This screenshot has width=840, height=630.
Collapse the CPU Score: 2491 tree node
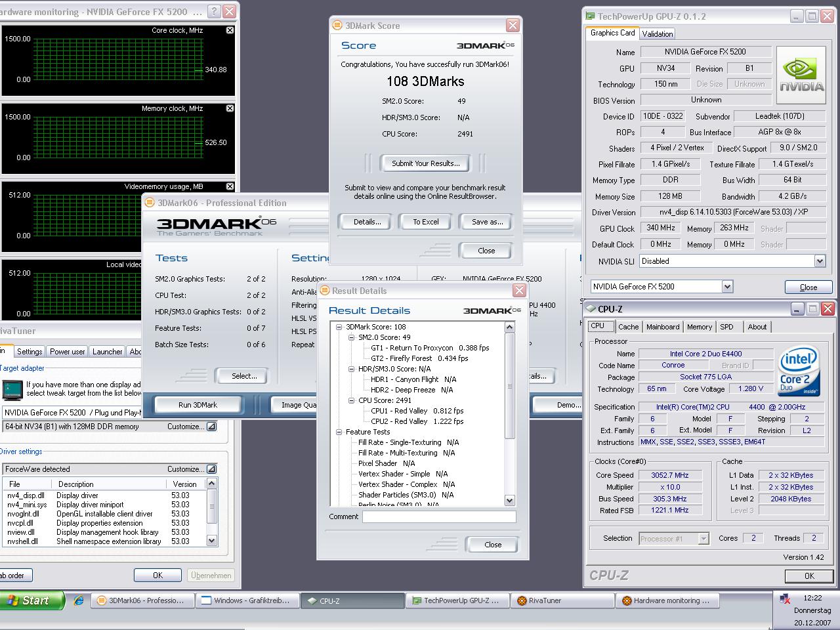352,400
